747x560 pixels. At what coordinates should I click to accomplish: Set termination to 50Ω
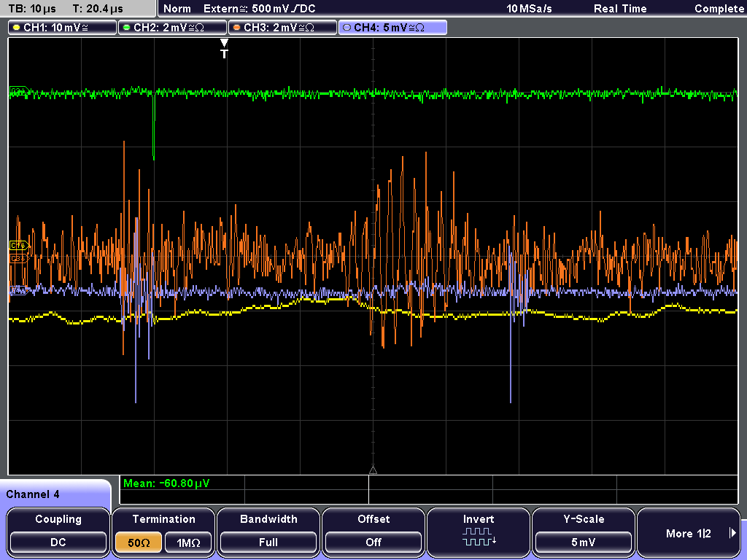139,542
